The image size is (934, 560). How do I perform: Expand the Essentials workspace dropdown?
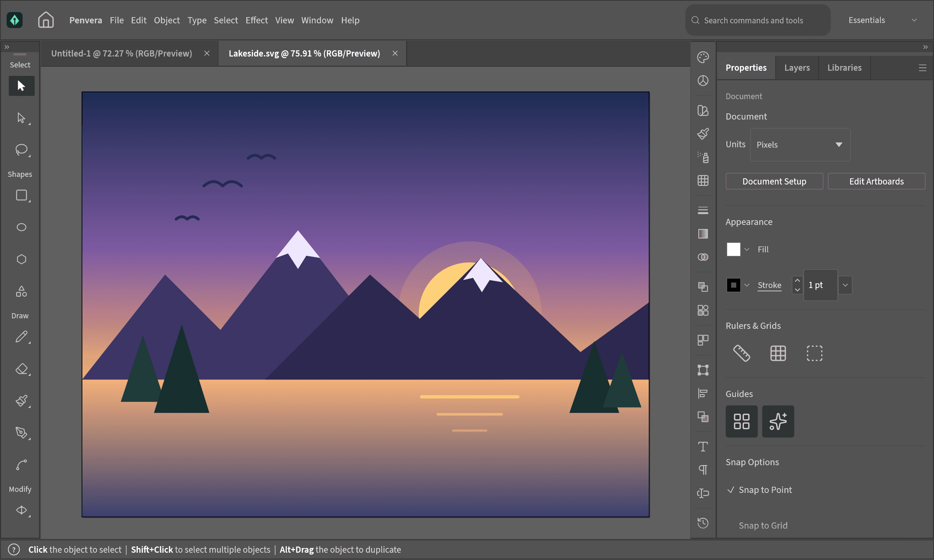pyautogui.click(x=883, y=20)
